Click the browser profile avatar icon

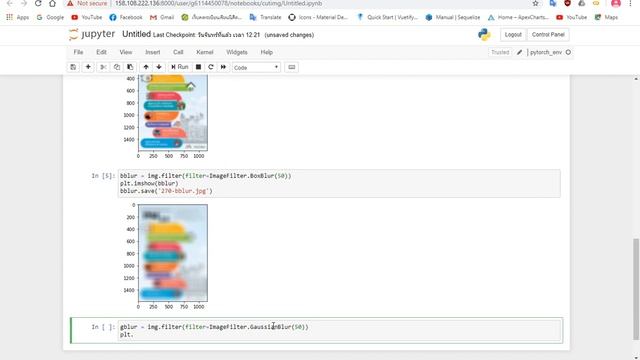(616, 3)
